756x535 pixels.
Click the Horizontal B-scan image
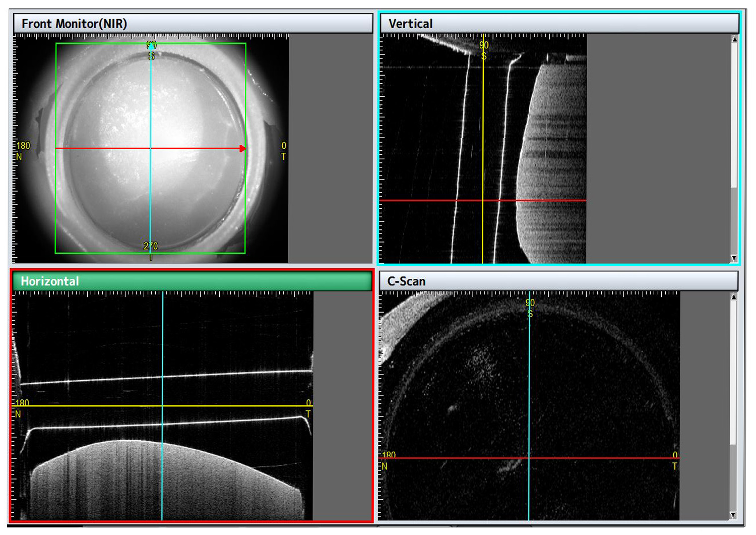pyautogui.click(x=163, y=406)
